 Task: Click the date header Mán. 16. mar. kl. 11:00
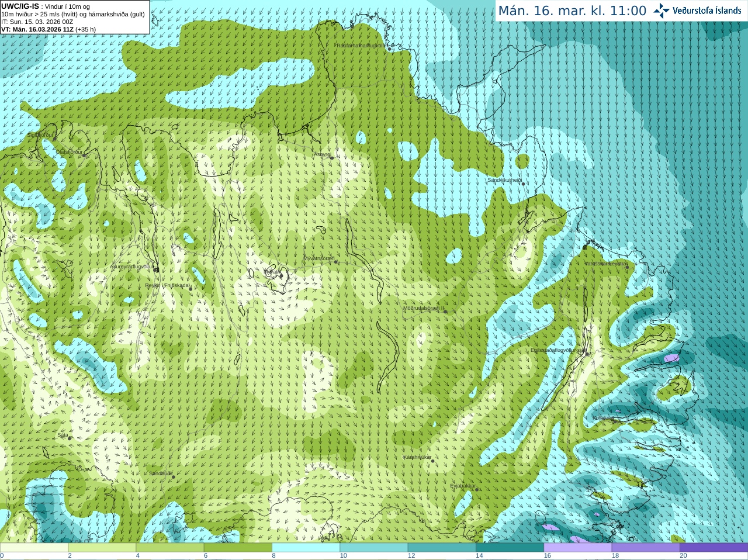click(572, 11)
